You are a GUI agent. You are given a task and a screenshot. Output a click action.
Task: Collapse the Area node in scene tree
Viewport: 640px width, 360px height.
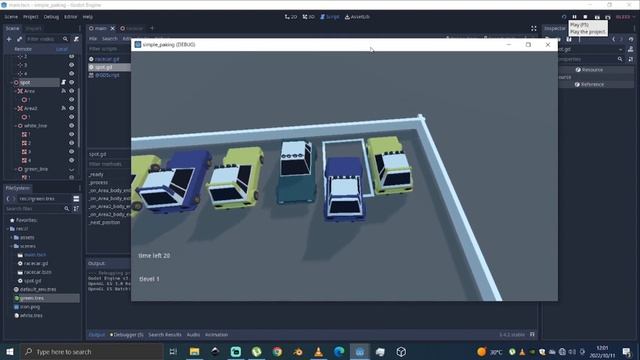click(x=15, y=91)
